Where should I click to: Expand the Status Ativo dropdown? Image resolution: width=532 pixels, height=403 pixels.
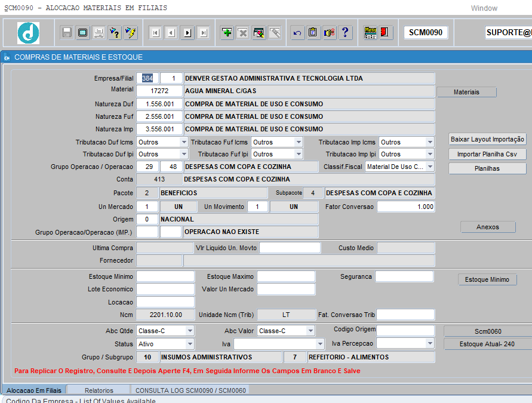[190, 344]
